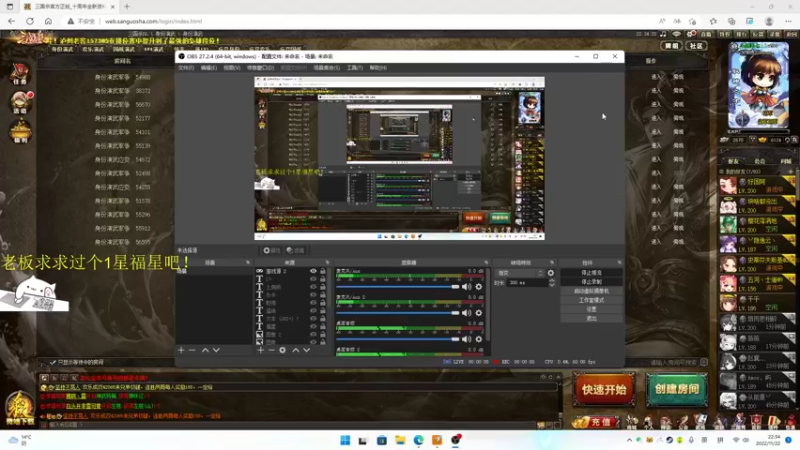Screen dimensions: 800x450
Task: Open 滤镜 filters button above sources
Action: pos(295,251)
